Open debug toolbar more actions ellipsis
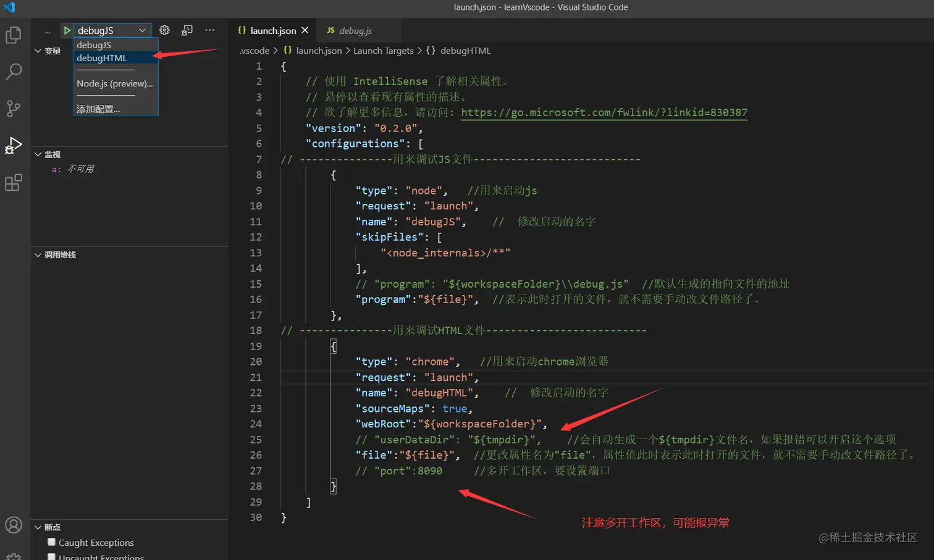The width and height of the screenshot is (934, 560). pos(210,30)
